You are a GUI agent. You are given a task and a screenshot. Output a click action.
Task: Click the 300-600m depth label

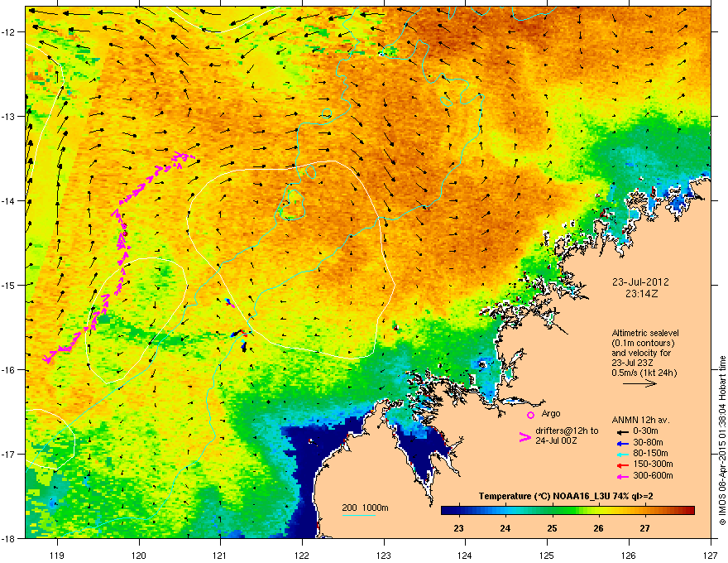coord(653,475)
